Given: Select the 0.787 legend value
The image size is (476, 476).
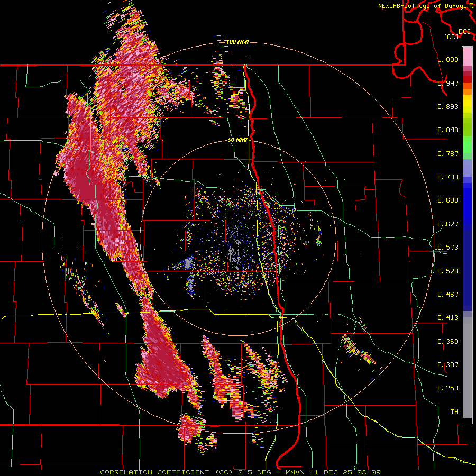Looking at the screenshot, I should (448, 153).
